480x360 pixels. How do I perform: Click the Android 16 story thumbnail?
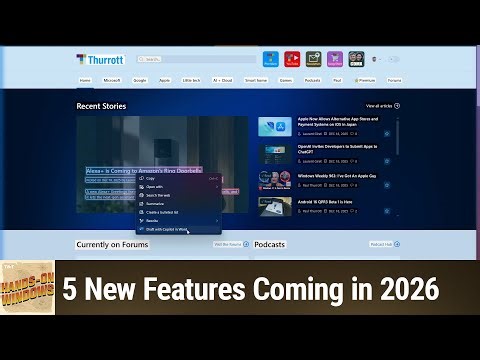coord(275,206)
